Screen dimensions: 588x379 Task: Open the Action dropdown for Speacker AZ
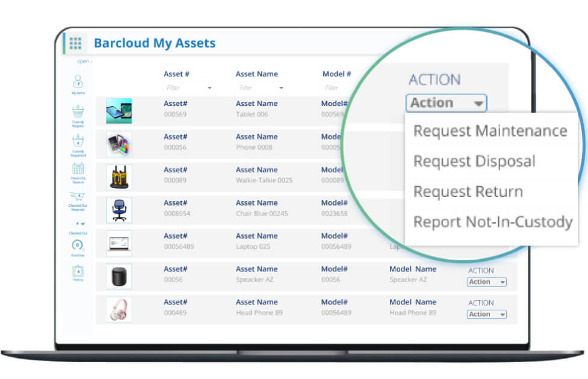coord(487,282)
